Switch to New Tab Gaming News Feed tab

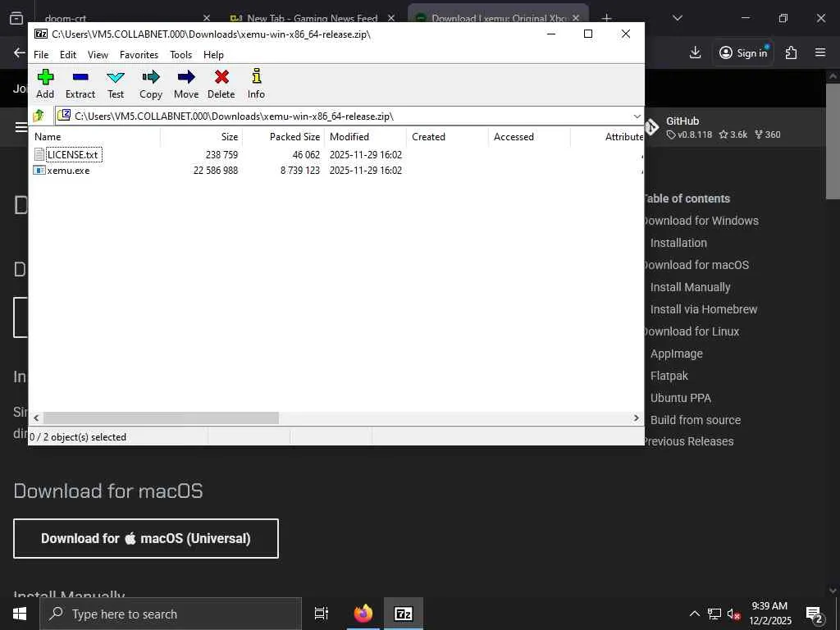point(304,18)
